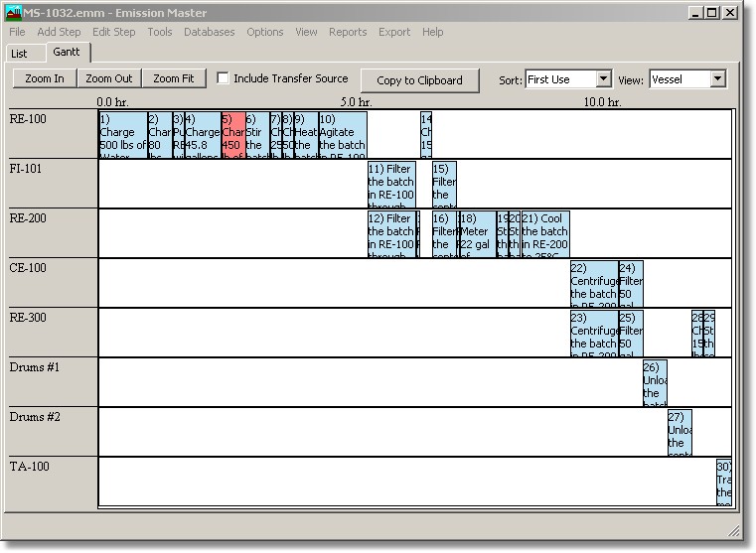Click the RE-100 vessel label
Screen dimensions: 756x553
point(28,119)
